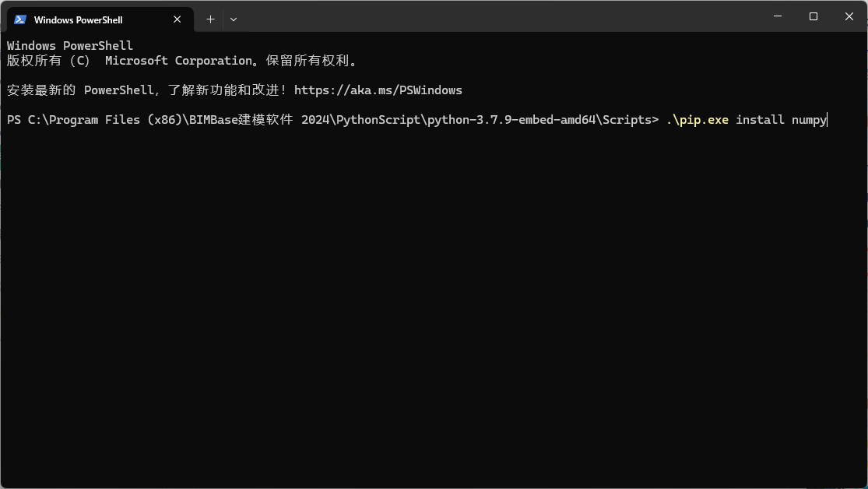Image resolution: width=868 pixels, height=489 pixels.
Task: Expand the new tab profile dropdown
Action: coord(234,19)
